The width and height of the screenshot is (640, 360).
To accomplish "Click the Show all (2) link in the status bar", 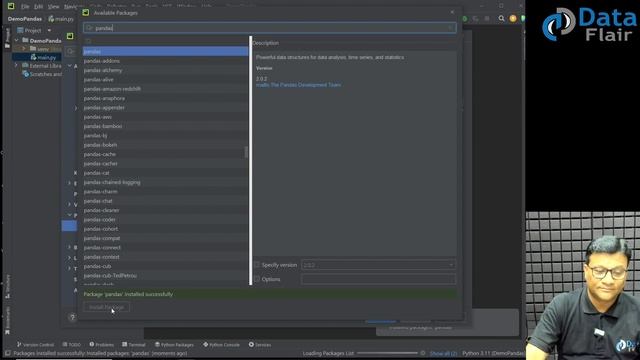I will pyautogui.click(x=443, y=353).
